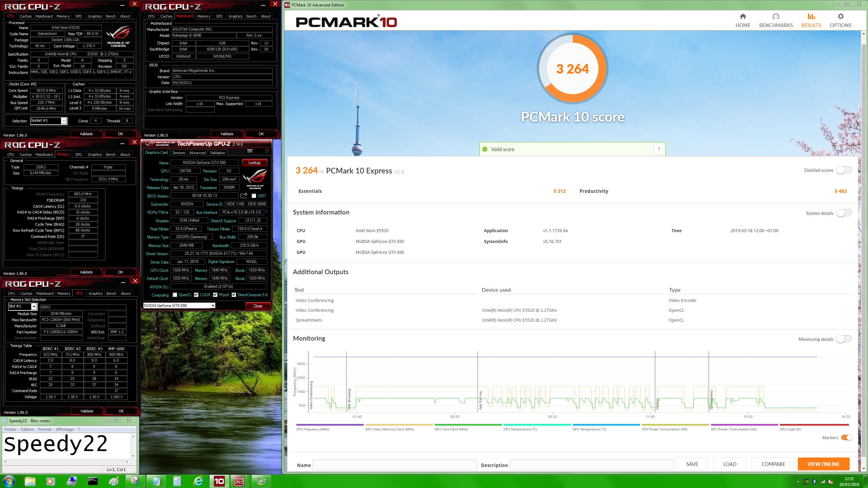
Task: Click GPU Core Clock legend swatch
Action: point(468,425)
